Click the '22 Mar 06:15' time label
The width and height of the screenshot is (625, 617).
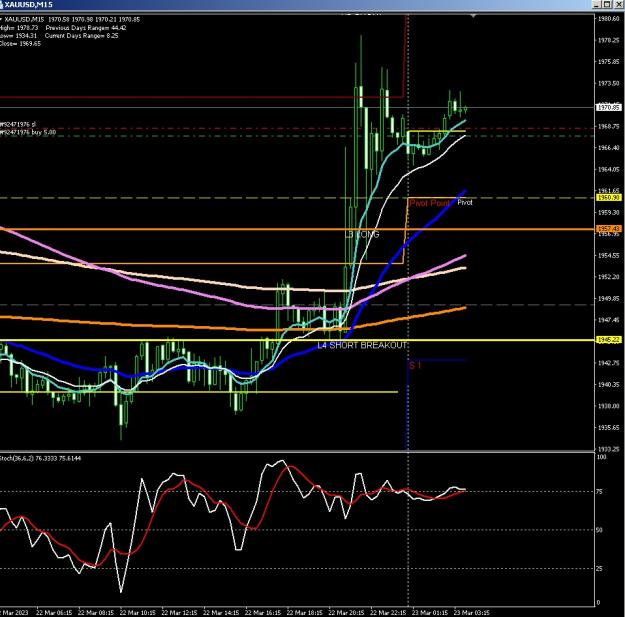[54, 613]
